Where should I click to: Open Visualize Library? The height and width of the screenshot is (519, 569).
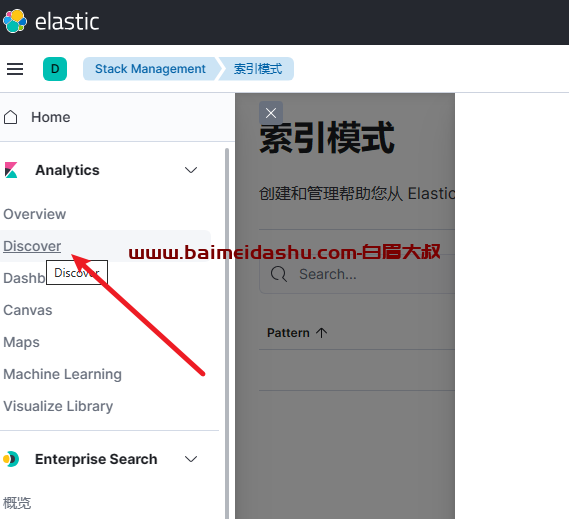pos(58,406)
